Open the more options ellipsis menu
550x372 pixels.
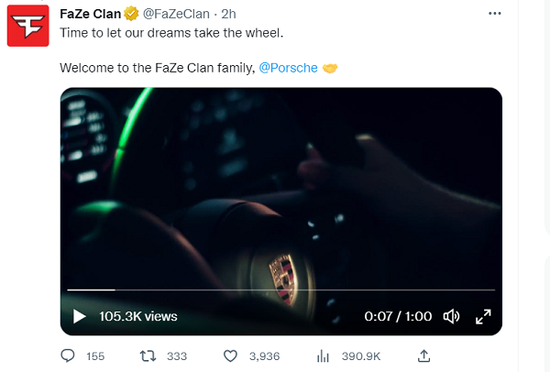click(x=495, y=13)
